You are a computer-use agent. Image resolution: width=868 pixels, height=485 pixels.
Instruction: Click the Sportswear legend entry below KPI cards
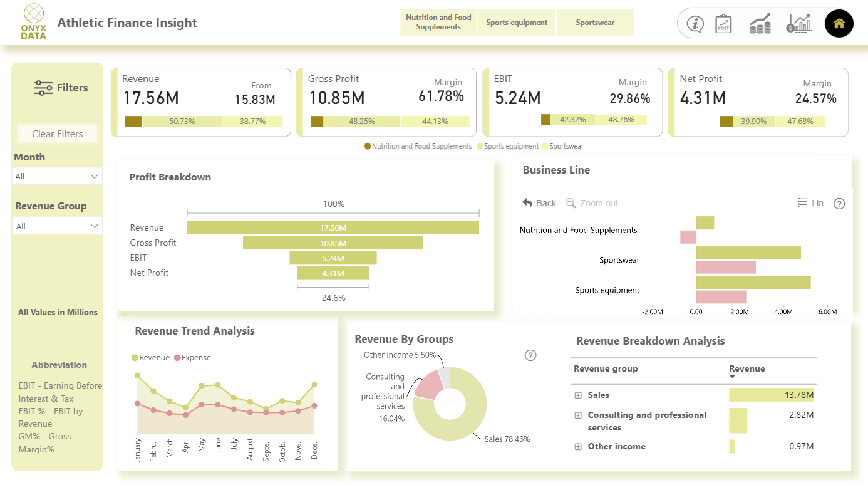click(x=562, y=146)
